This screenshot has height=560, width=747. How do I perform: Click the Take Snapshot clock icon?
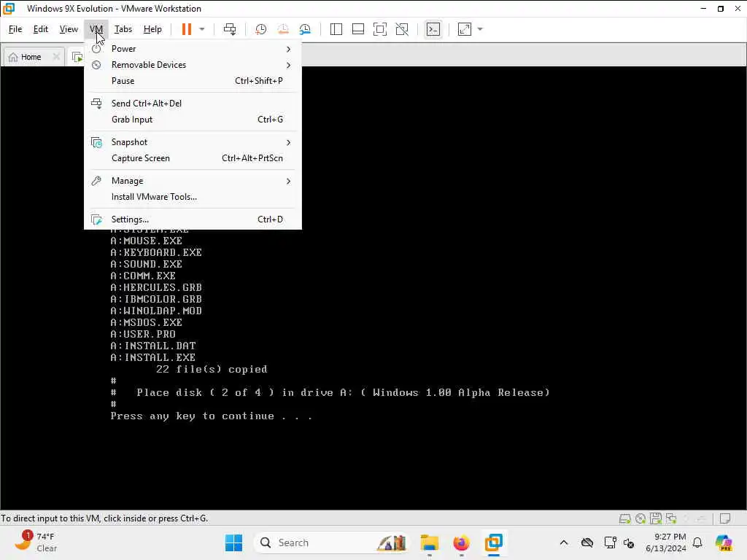tap(260, 29)
